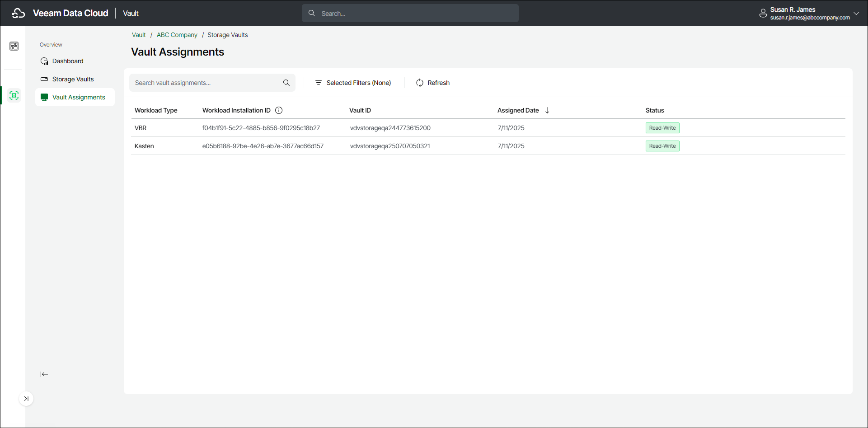This screenshot has width=868, height=428.
Task: Sort by Workload Type column header
Action: (156, 110)
